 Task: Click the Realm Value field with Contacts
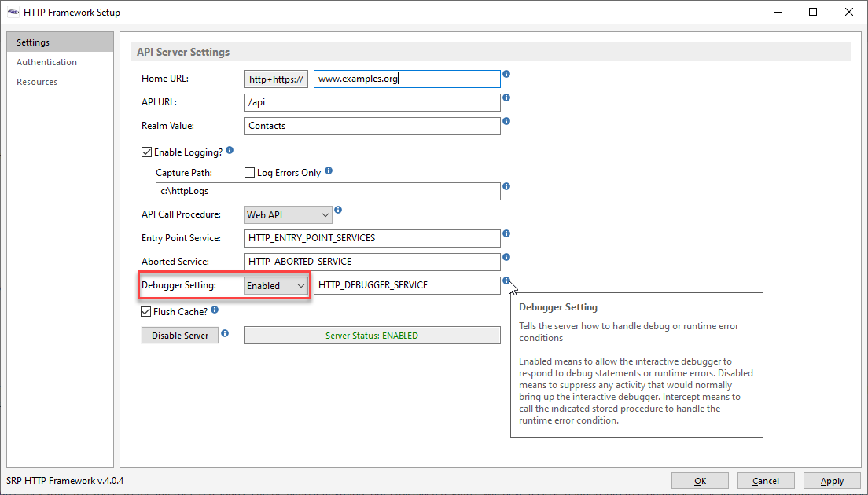click(x=372, y=126)
